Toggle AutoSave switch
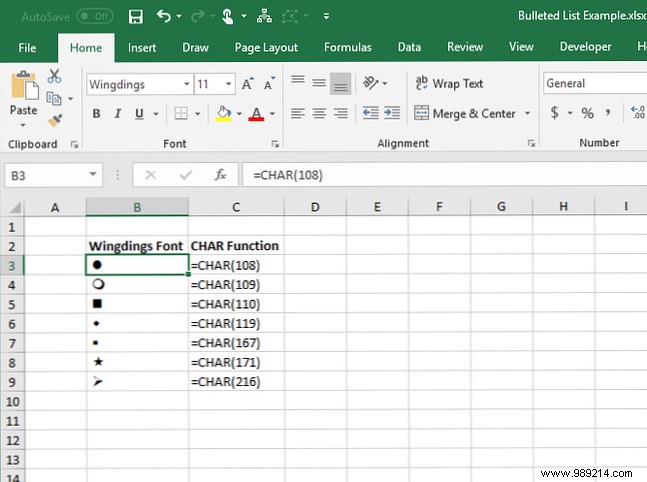This screenshot has width=647, height=482. (95, 17)
